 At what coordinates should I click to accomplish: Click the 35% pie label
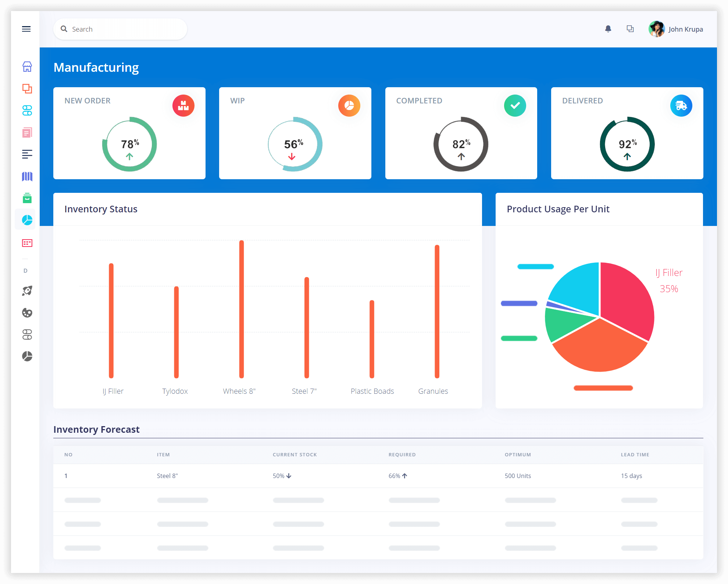coord(669,289)
